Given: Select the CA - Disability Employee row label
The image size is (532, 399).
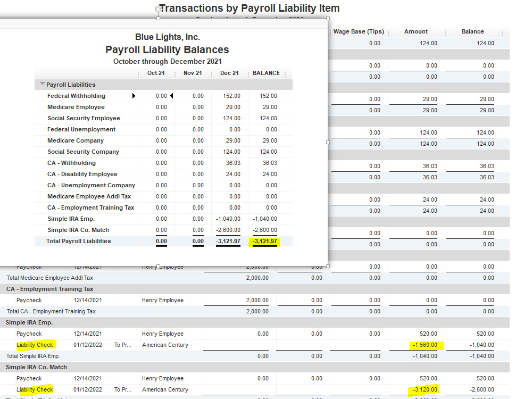Looking at the screenshot, I should point(82,174).
